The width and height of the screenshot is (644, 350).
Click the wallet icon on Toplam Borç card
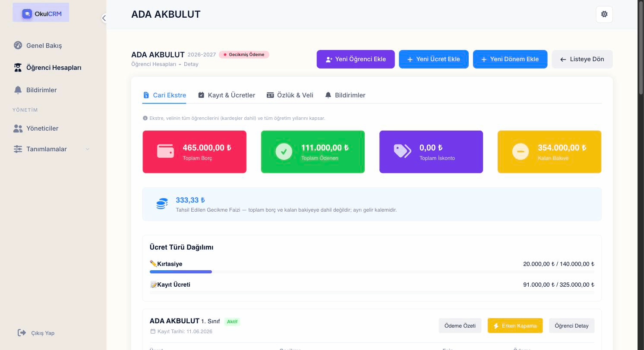(x=165, y=151)
